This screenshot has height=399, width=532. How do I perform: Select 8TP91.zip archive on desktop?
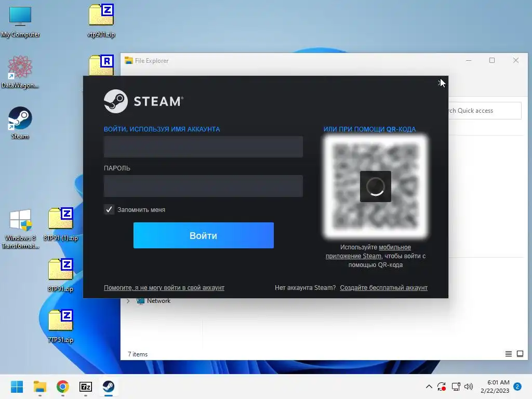(x=61, y=275)
